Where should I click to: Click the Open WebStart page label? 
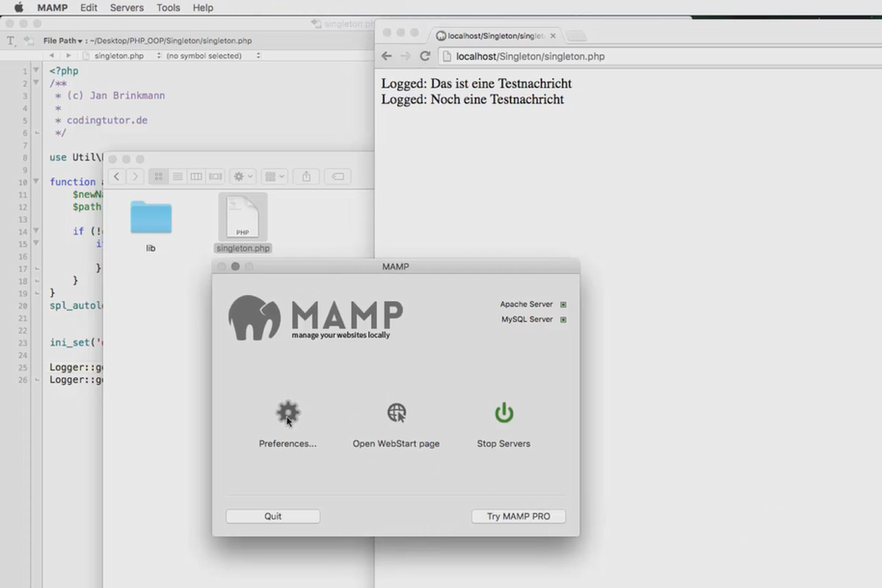[x=396, y=444]
